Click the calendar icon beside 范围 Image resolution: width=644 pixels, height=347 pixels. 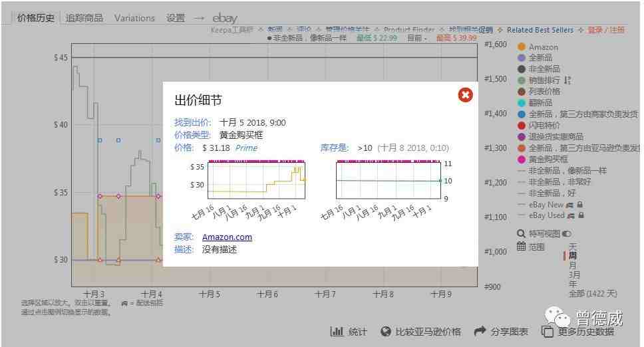[x=521, y=246]
